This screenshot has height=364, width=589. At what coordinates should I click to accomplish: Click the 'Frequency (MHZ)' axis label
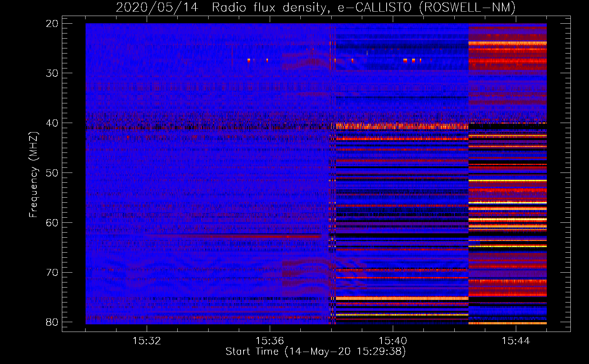click(33, 175)
